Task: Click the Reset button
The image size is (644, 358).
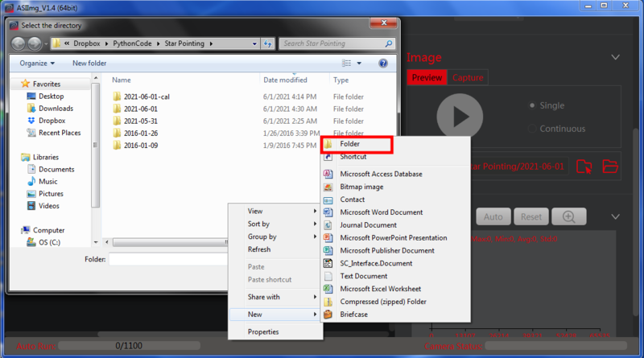Action: point(531,216)
